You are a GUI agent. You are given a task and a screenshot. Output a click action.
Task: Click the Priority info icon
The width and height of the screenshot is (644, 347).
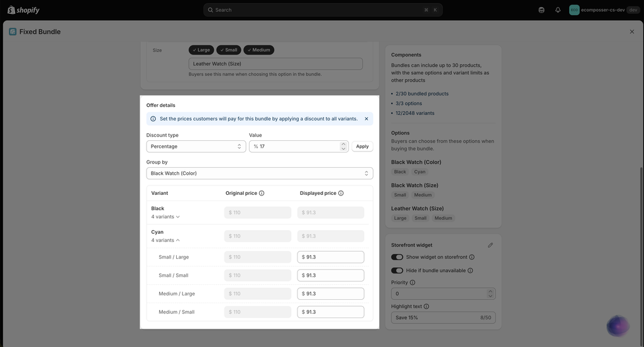click(413, 282)
